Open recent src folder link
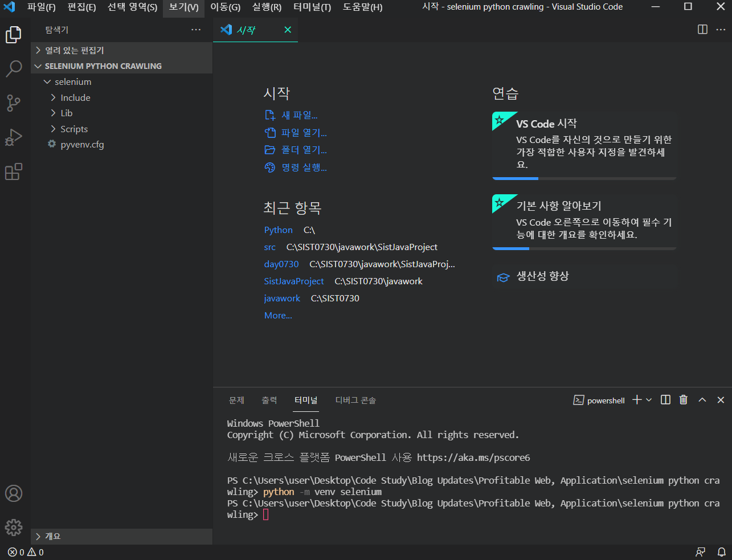 tap(270, 247)
